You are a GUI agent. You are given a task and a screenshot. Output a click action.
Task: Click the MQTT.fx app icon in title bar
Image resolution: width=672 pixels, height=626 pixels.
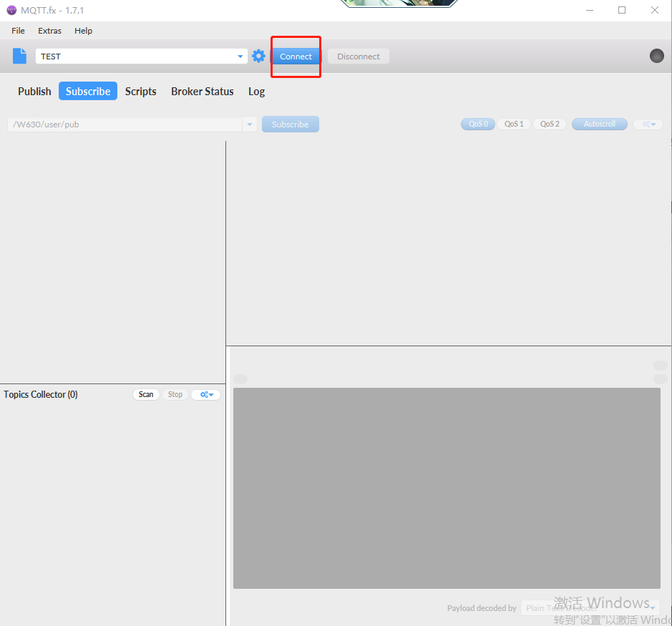[x=11, y=10]
